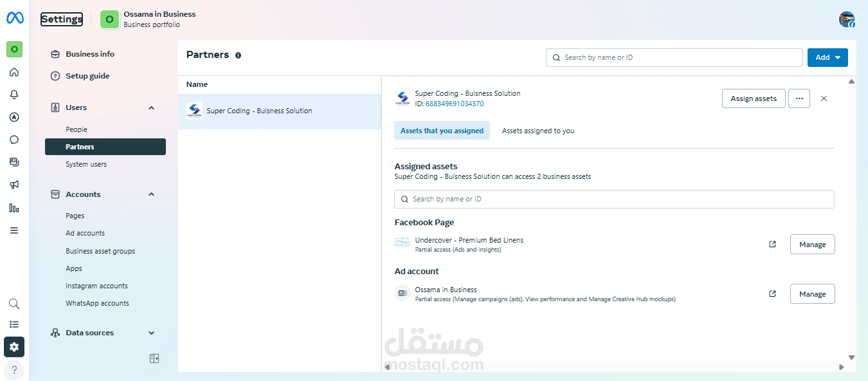The height and width of the screenshot is (381, 868).
Task: Click the Settings heading
Action: click(x=62, y=19)
